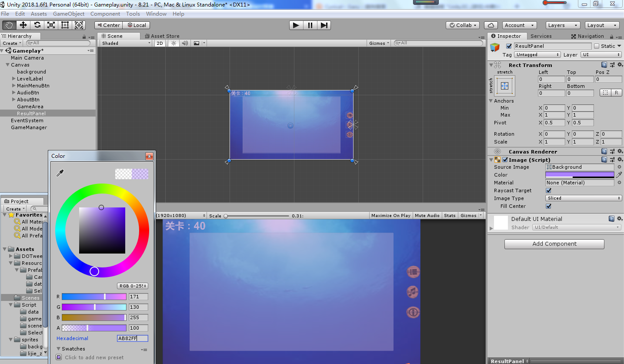
Task: Open Shaded draw mode dropdown
Action: click(126, 43)
